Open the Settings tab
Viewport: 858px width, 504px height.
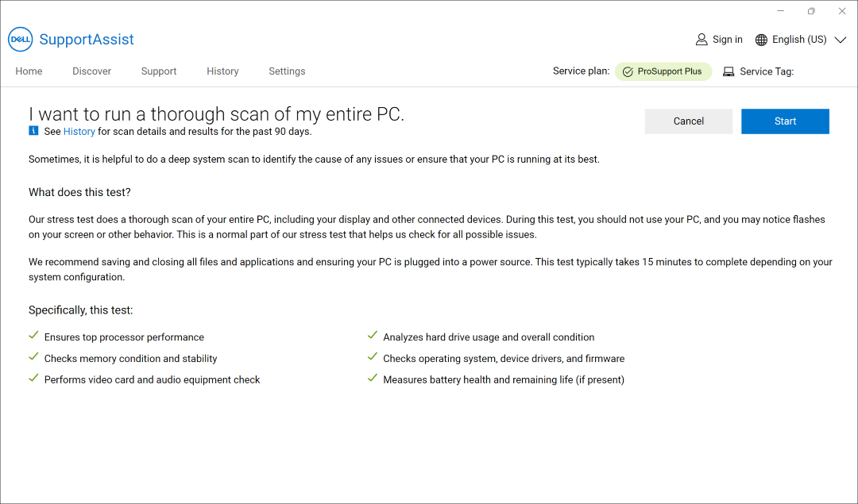287,71
